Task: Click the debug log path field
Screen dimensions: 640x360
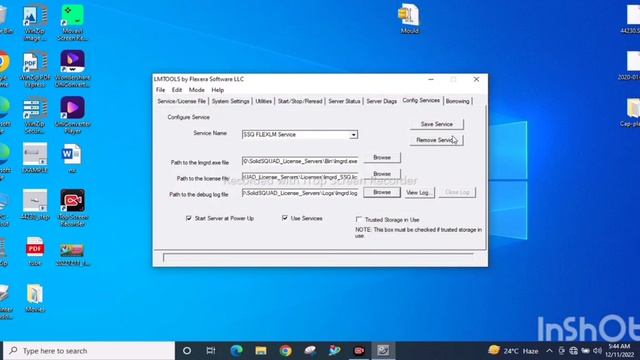Action: coord(300,193)
